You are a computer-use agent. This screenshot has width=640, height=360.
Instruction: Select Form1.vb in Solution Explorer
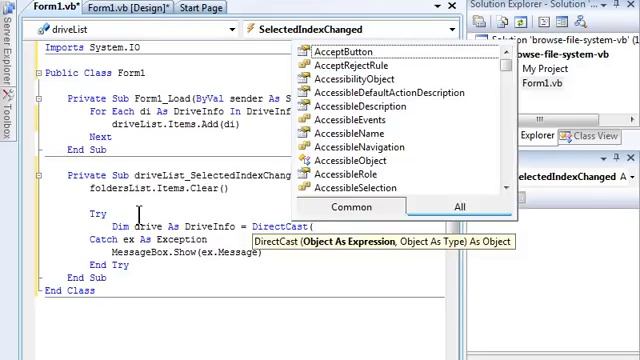pyautogui.click(x=542, y=83)
